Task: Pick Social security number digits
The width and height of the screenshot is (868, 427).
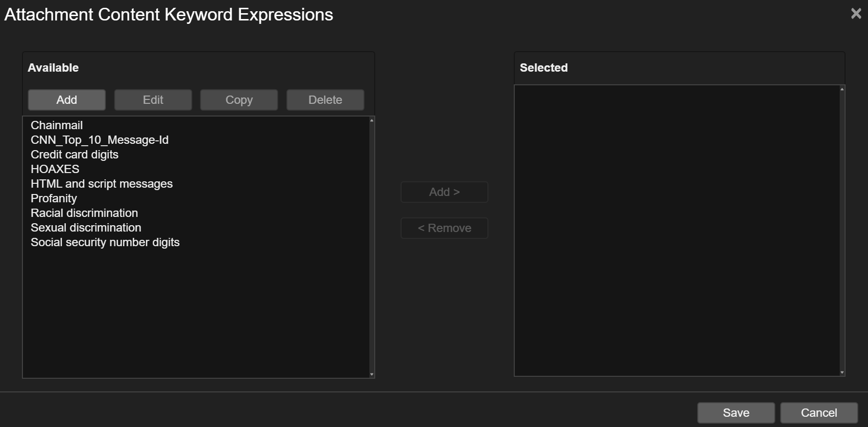Action: tap(105, 242)
